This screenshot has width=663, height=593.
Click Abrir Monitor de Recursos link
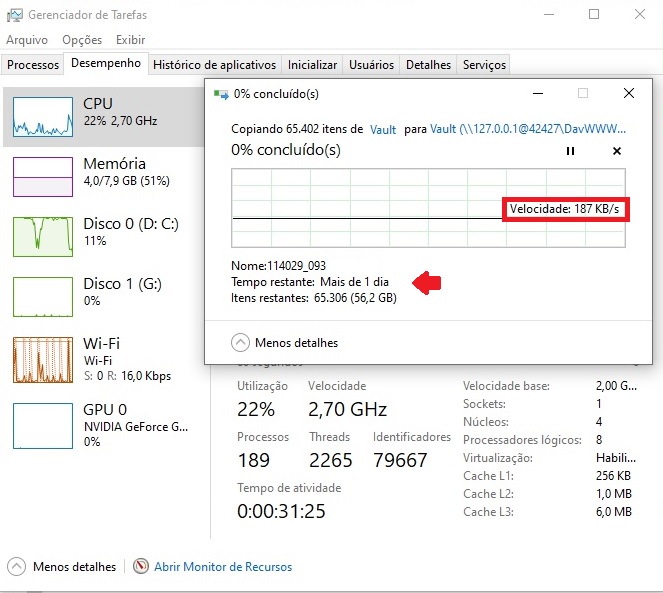click(222, 567)
